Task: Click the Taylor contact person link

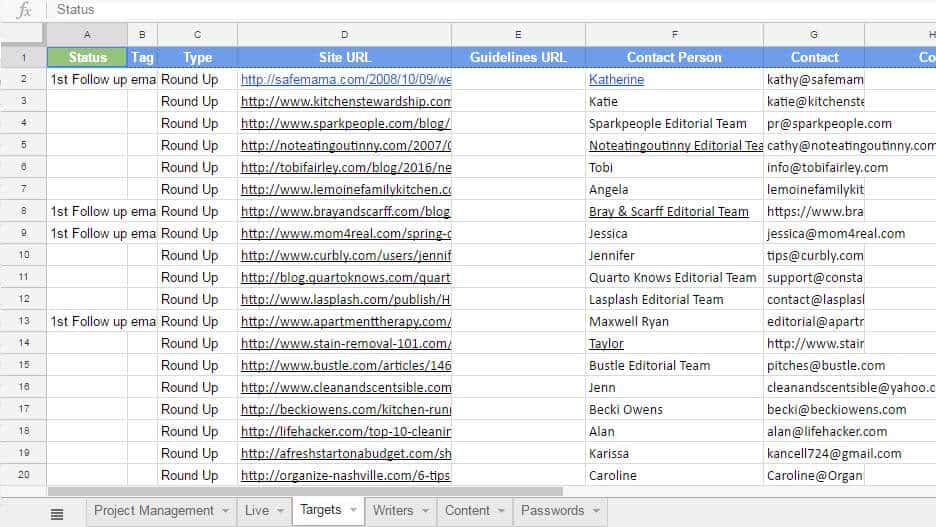Action: click(606, 344)
